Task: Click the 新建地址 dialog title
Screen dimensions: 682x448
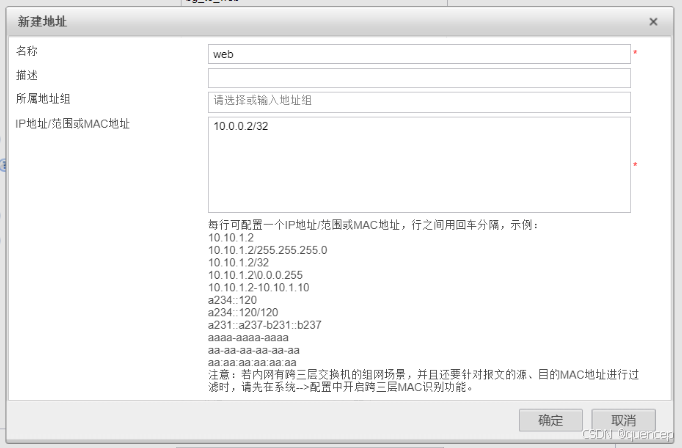Action: (42, 21)
